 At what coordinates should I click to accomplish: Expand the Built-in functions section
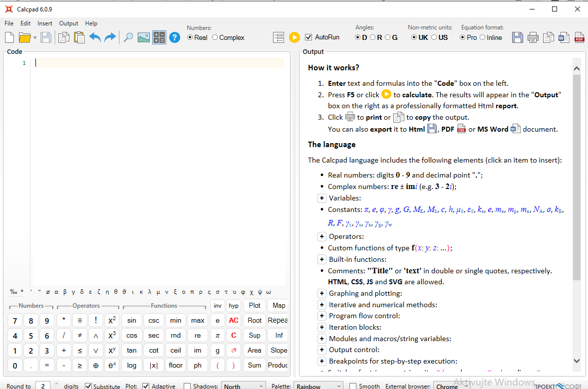point(322,259)
